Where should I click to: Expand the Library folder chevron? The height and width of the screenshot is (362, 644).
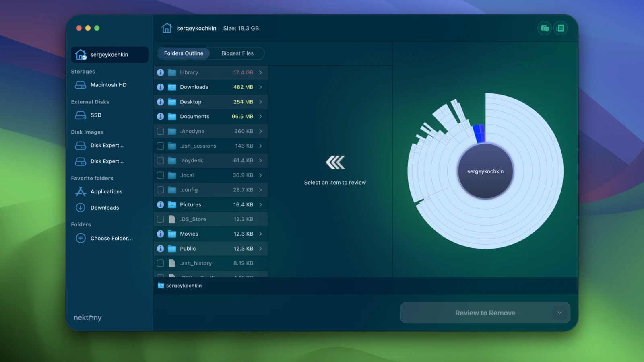(x=261, y=72)
